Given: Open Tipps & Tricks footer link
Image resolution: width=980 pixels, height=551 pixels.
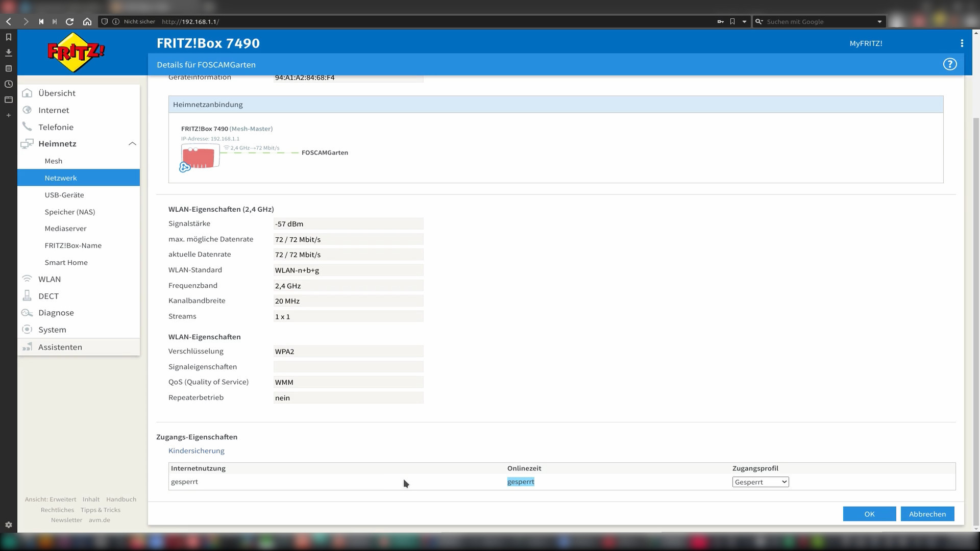Looking at the screenshot, I should 101,510.
